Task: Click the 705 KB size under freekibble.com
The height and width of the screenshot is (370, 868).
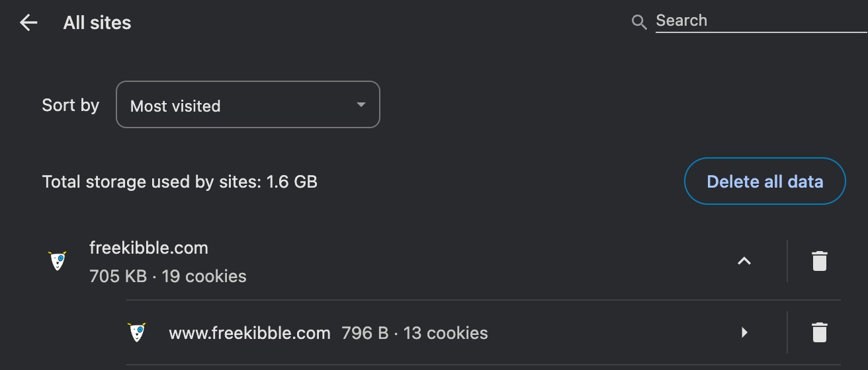Action: point(118,276)
